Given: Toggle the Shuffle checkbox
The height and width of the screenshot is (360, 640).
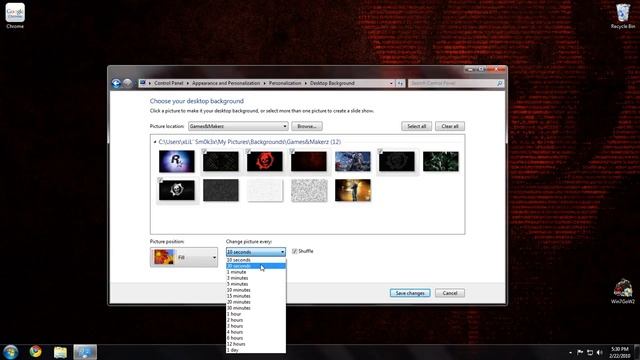Looking at the screenshot, I should tap(295, 251).
